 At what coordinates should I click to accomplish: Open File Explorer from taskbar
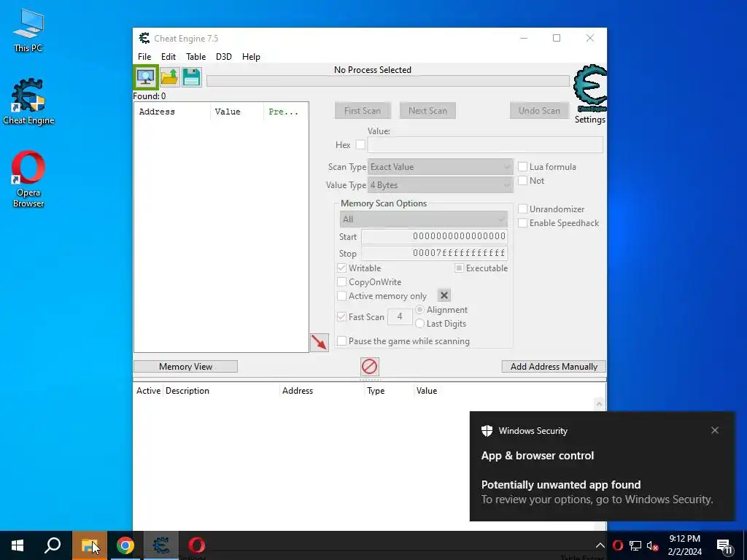90,545
